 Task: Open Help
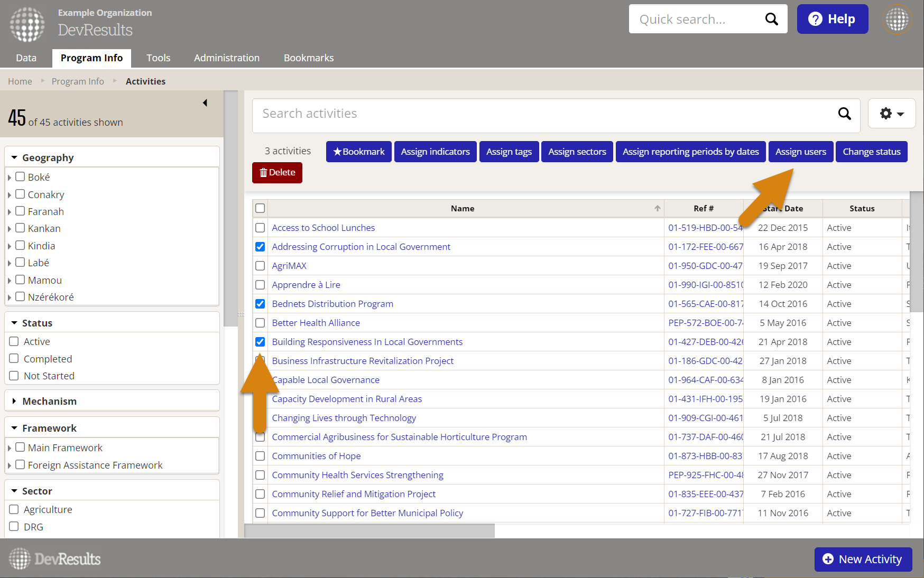pos(833,19)
